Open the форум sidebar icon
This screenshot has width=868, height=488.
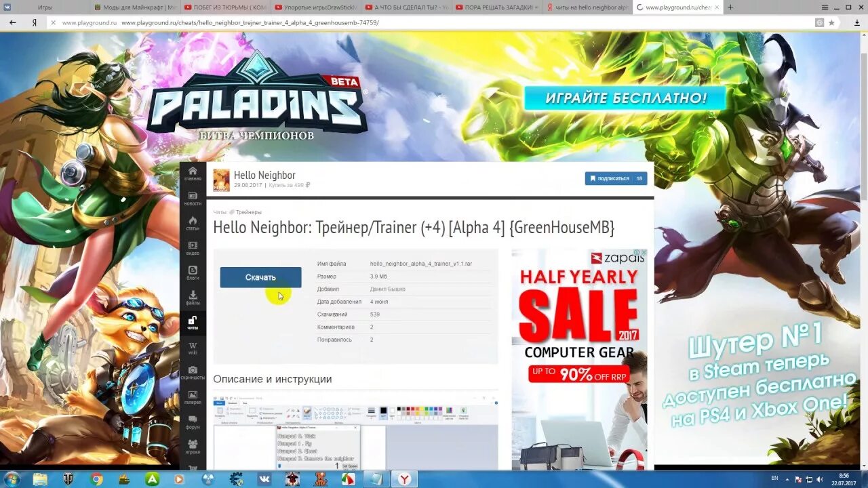(x=193, y=423)
